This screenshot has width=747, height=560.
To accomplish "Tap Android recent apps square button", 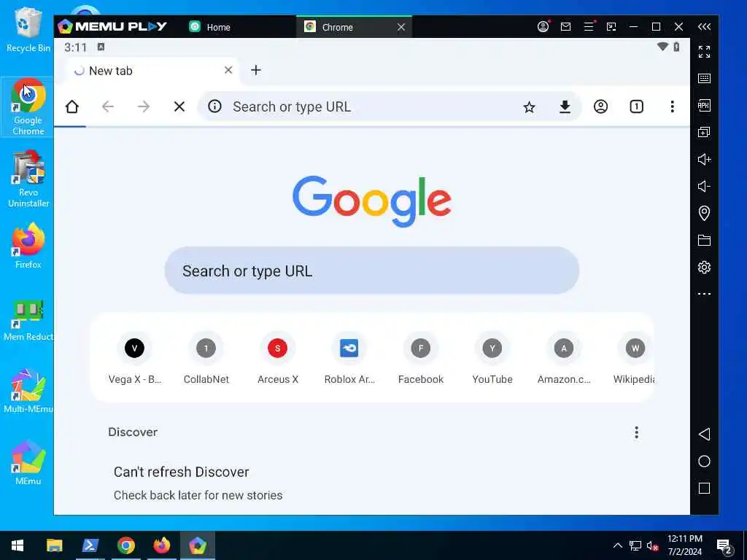I will (x=704, y=488).
